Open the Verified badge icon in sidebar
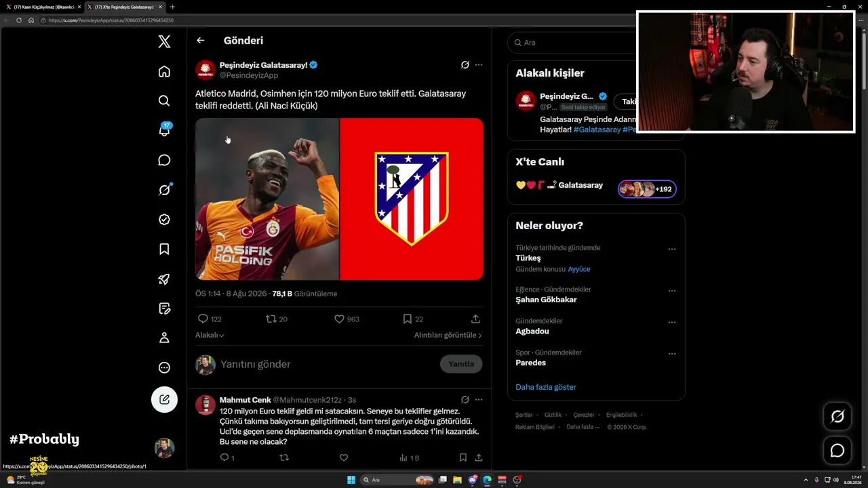Screen dimensions: 868x488 tap(164, 220)
